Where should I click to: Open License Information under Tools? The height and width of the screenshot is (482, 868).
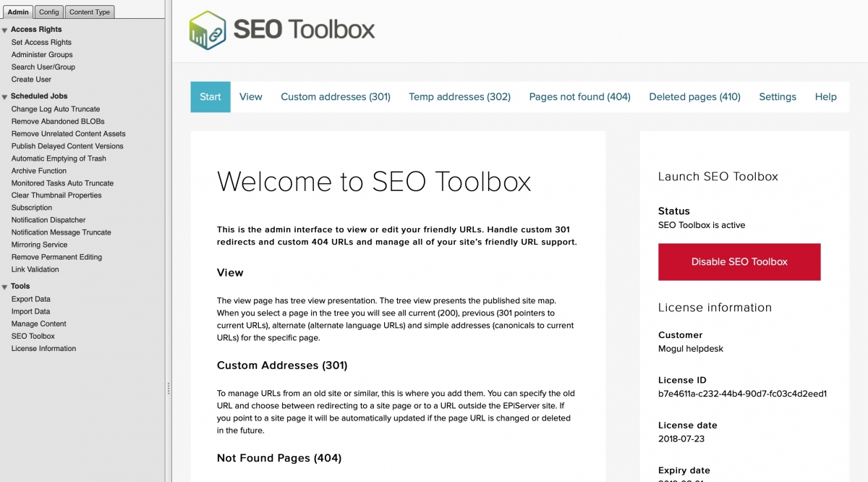click(x=42, y=348)
